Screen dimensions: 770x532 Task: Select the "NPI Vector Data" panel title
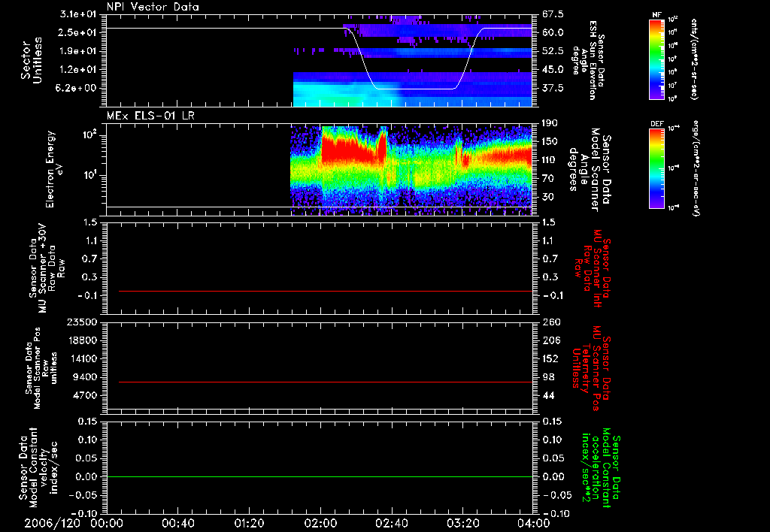(153, 7)
